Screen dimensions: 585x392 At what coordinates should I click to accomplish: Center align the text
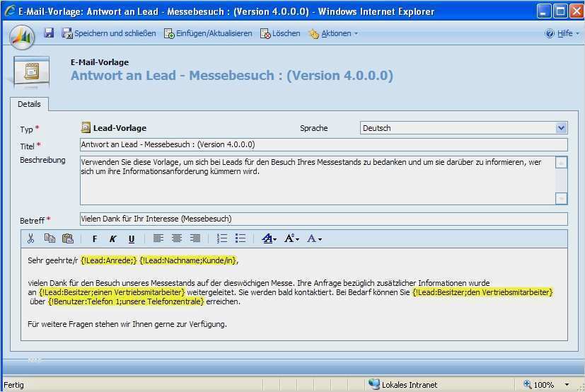click(x=177, y=238)
